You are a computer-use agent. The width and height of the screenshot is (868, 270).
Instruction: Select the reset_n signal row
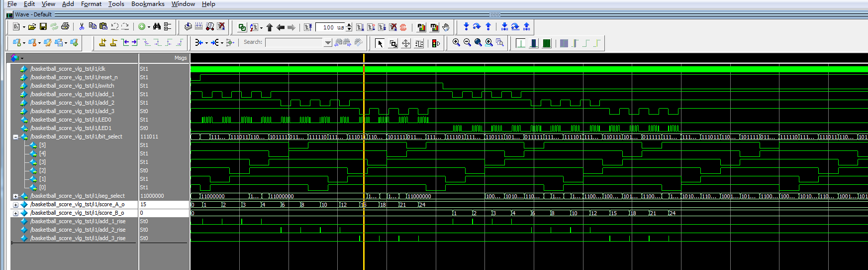pyautogui.click(x=74, y=77)
